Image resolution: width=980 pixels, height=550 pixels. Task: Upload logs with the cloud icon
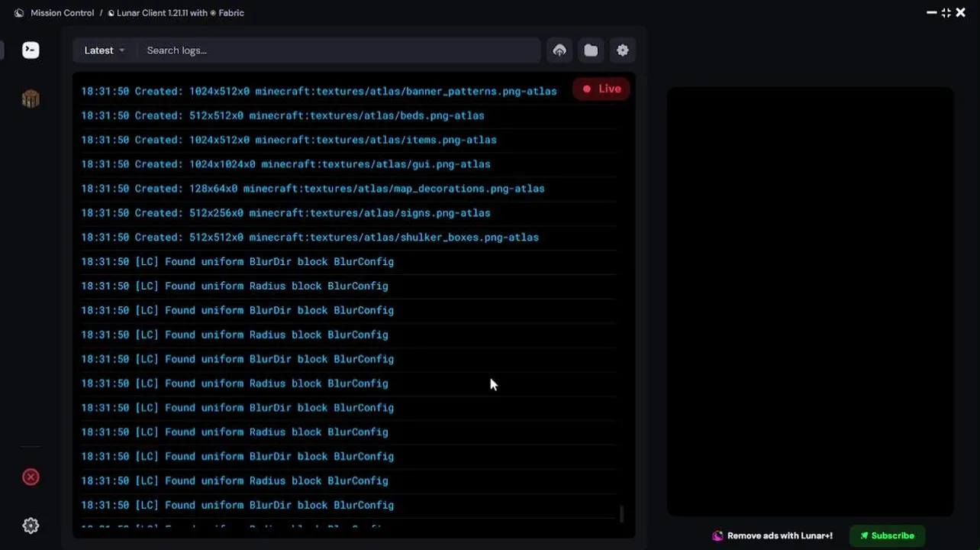[x=559, y=50]
